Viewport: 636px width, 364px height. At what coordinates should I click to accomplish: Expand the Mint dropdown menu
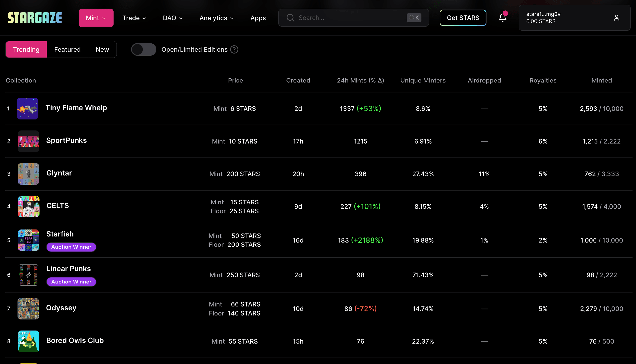point(96,18)
